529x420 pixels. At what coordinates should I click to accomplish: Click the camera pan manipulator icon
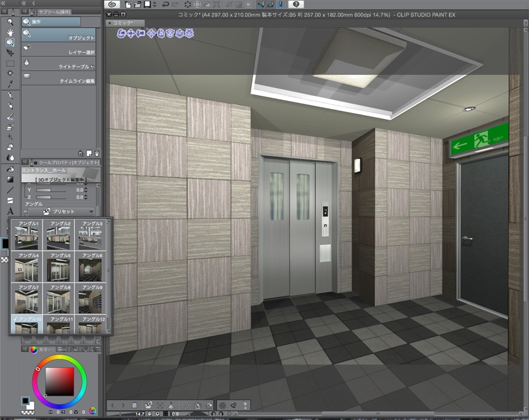[x=131, y=33]
